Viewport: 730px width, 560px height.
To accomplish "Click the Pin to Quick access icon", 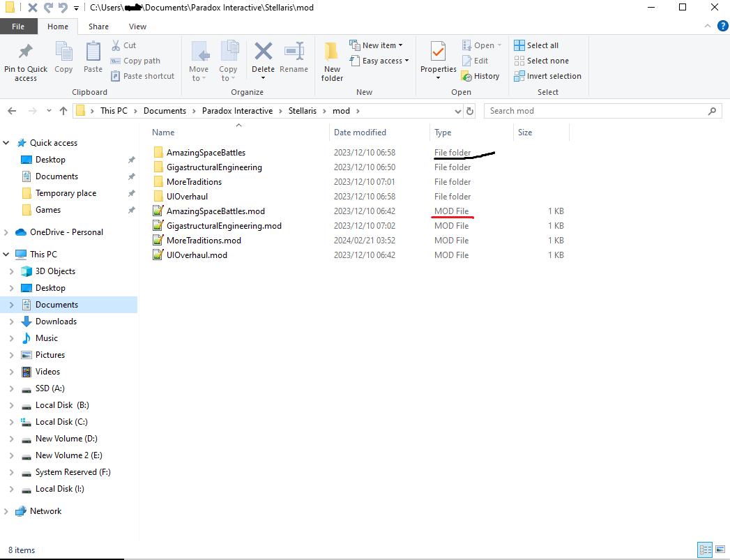I will (x=26, y=53).
